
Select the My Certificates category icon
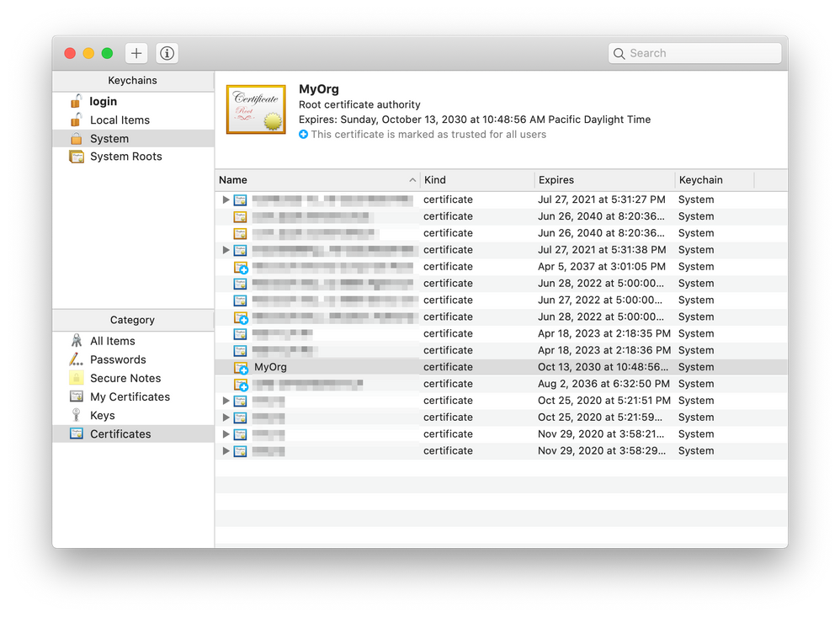pos(78,396)
